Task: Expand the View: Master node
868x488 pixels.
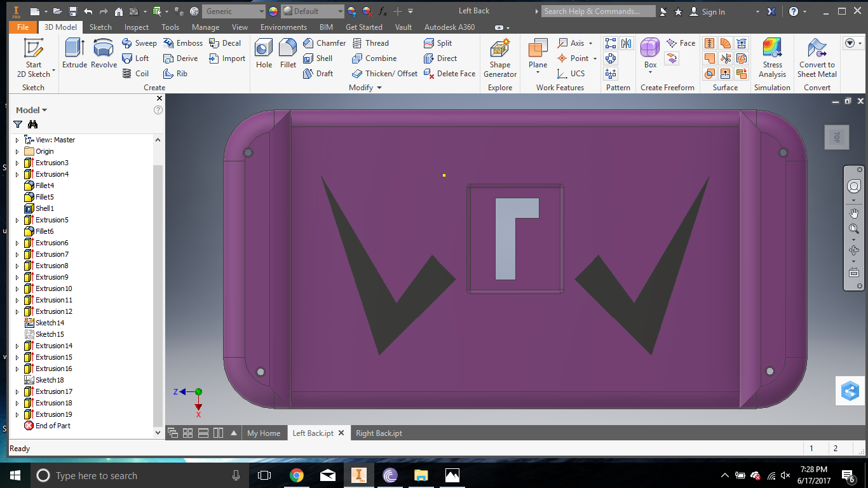Action: pos(17,140)
